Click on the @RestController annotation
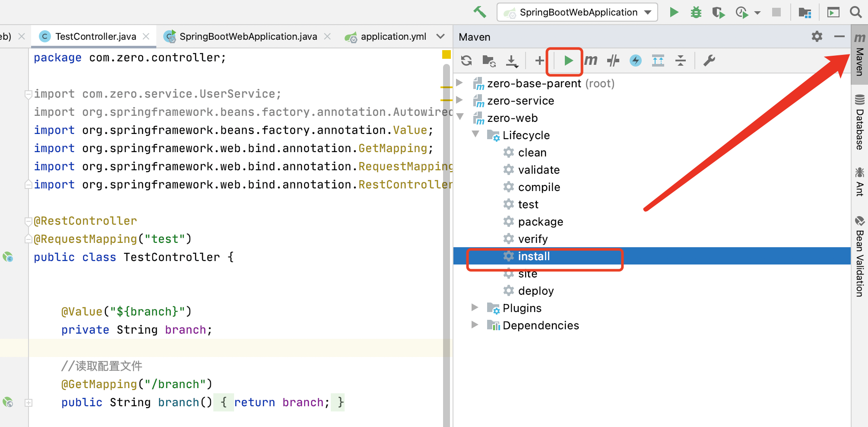The image size is (868, 427). 86,221
